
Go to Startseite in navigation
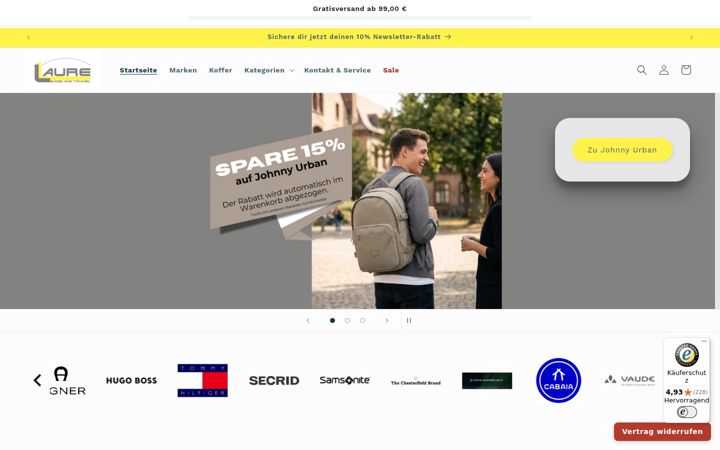pyautogui.click(x=138, y=70)
